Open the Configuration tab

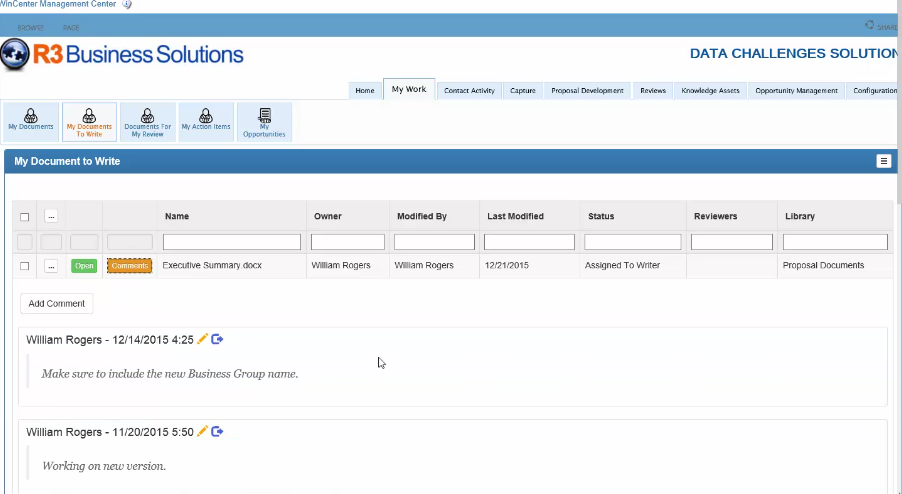coord(874,90)
